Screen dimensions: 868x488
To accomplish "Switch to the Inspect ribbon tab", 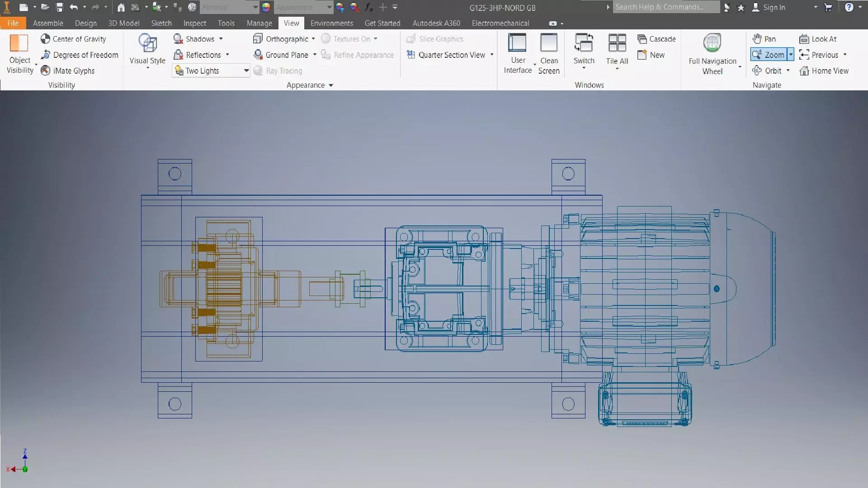I will coord(194,23).
